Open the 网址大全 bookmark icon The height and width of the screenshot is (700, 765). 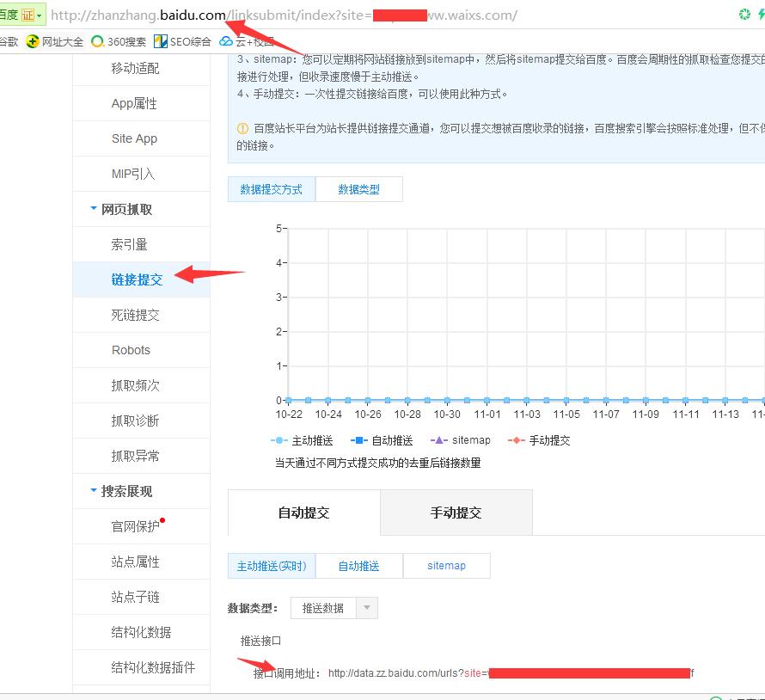pos(32,41)
